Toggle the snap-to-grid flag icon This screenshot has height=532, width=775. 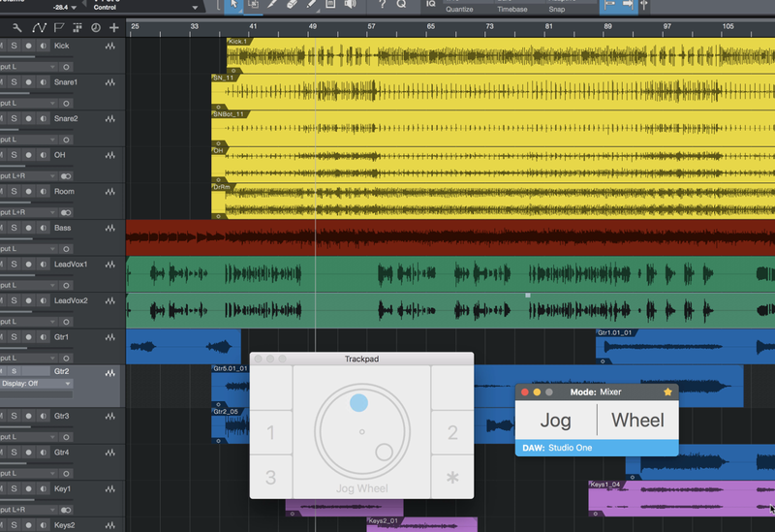pyautogui.click(x=609, y=5)
